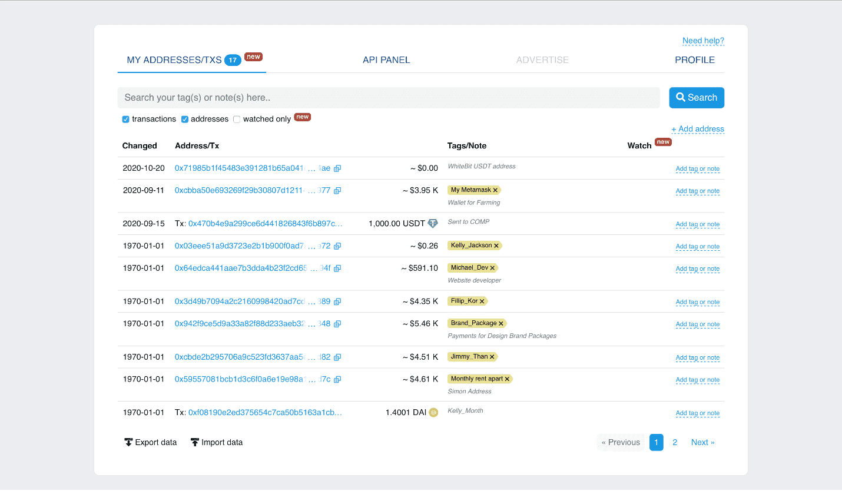Enable the watched only checkbox
The height and width of the screenshot is (504, 842).
237,120
